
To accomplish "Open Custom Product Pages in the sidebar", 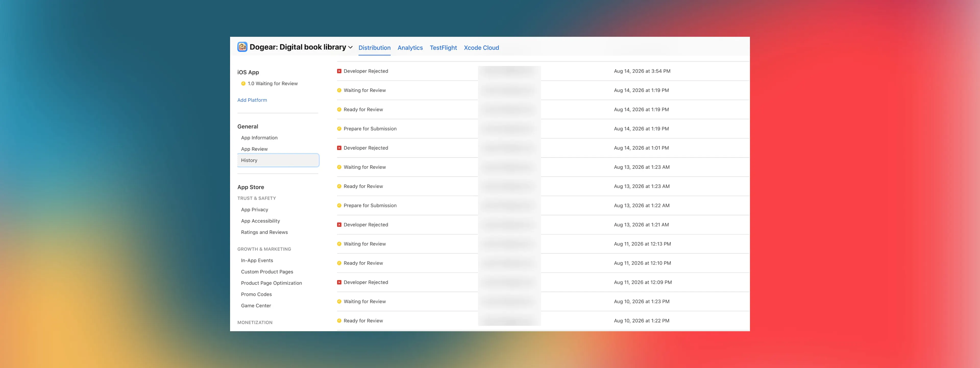I will pos(267,272).
